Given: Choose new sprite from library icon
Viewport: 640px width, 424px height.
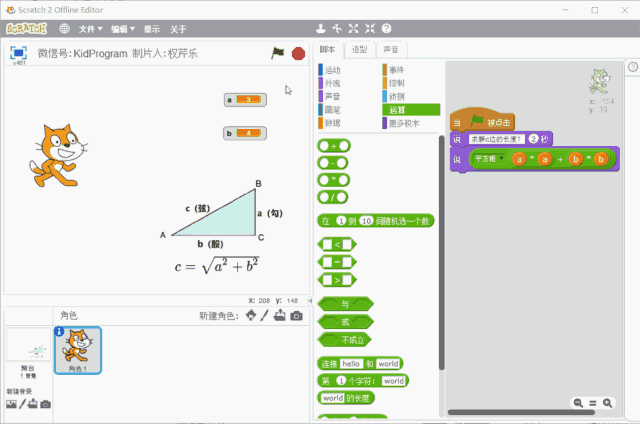Looking at the screenshot, I should point(250,316).
